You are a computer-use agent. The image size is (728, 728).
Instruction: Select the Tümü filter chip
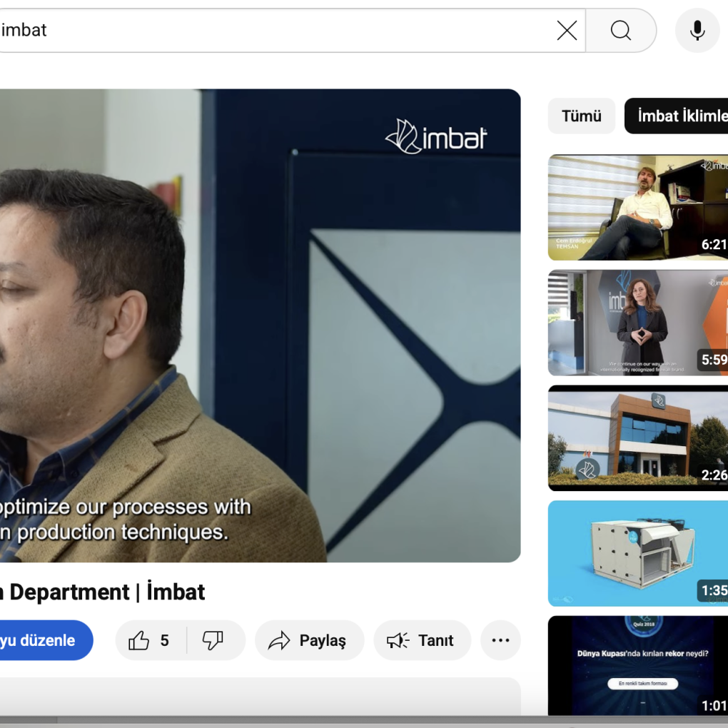point(581,116)
